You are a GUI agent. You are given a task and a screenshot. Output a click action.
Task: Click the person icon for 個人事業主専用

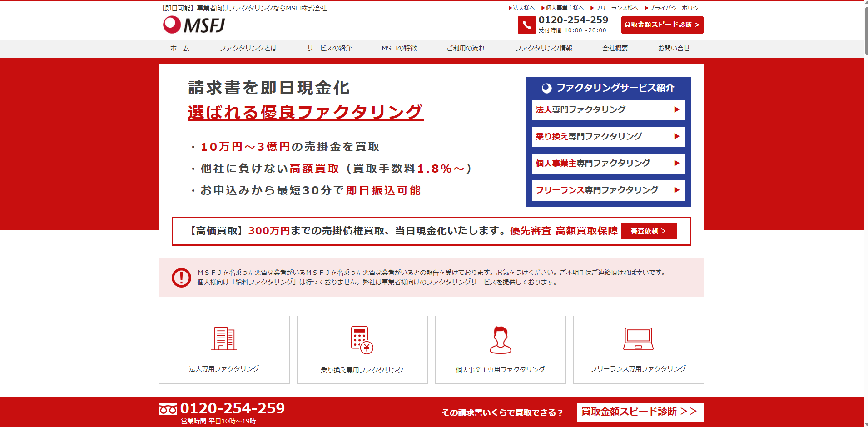pos(500,340)
